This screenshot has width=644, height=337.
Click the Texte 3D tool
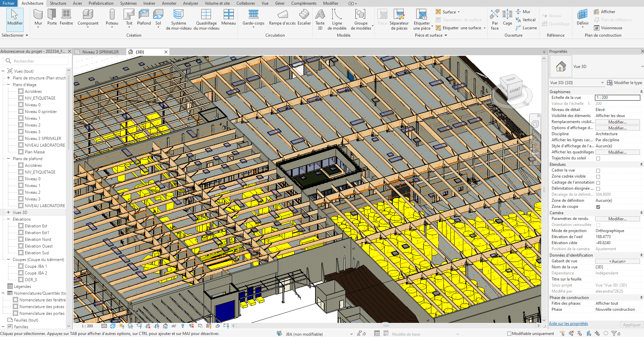point(320,20)
